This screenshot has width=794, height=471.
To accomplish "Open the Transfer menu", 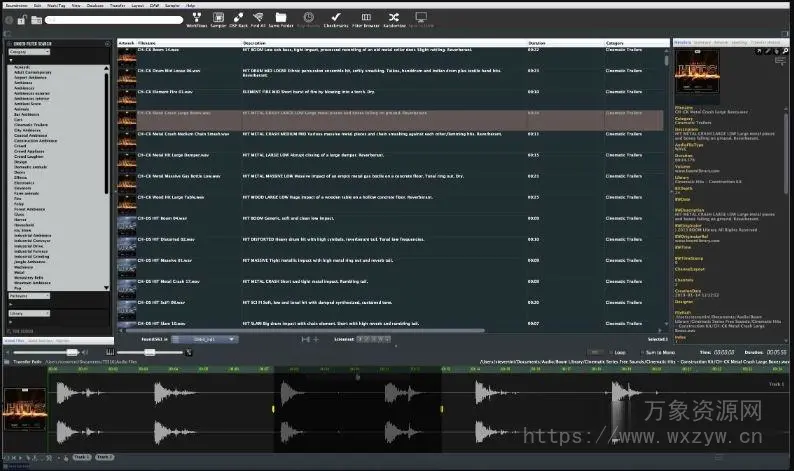I will point(118,5).
